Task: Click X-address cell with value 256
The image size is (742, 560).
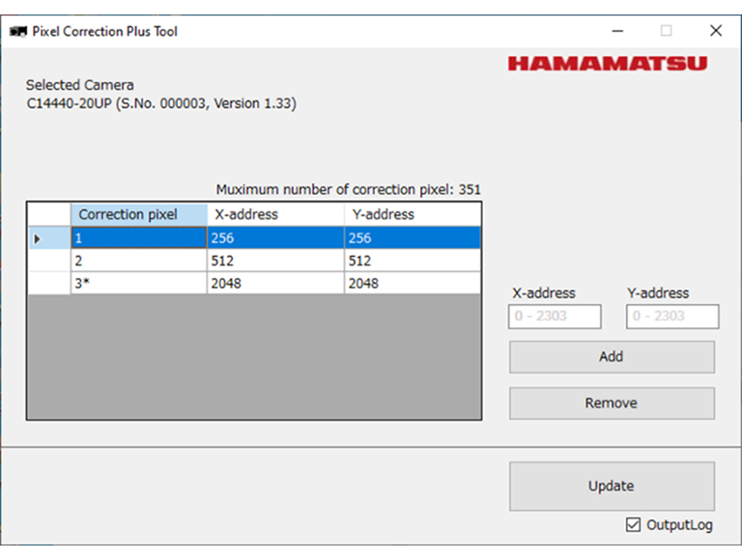Action: [275, 238]
